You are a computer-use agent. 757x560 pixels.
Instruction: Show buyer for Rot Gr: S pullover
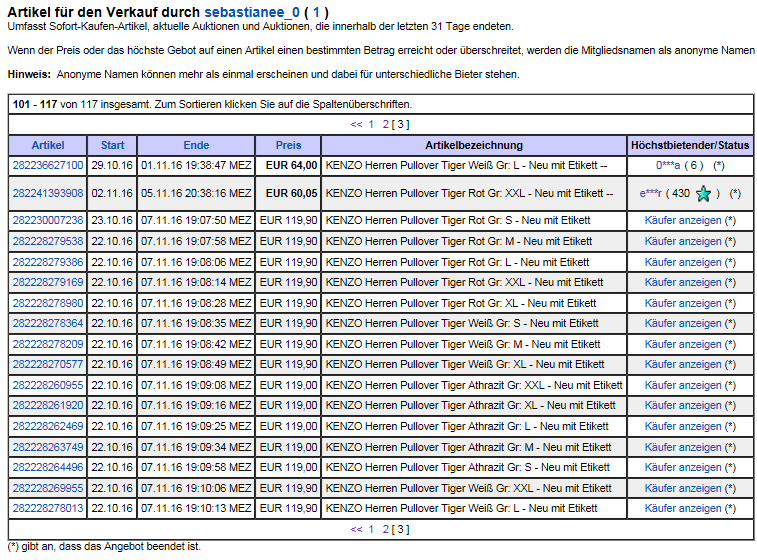(683, 221)
